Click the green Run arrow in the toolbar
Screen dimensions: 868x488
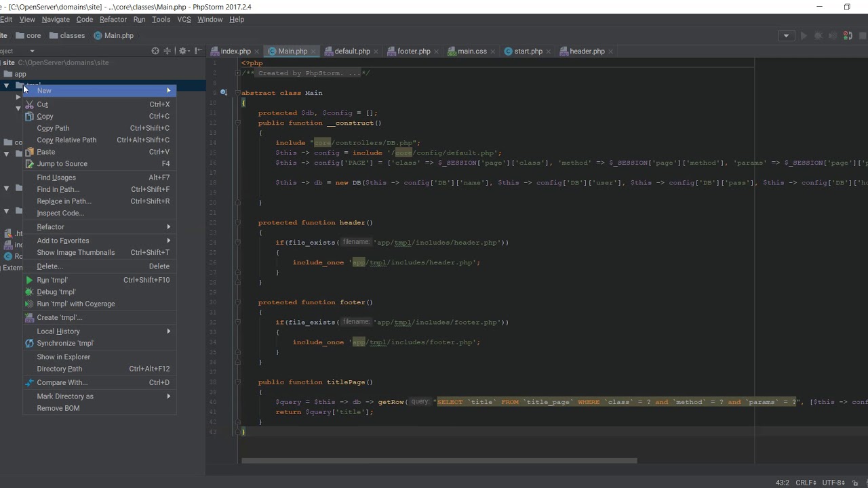tap(804, 36)
